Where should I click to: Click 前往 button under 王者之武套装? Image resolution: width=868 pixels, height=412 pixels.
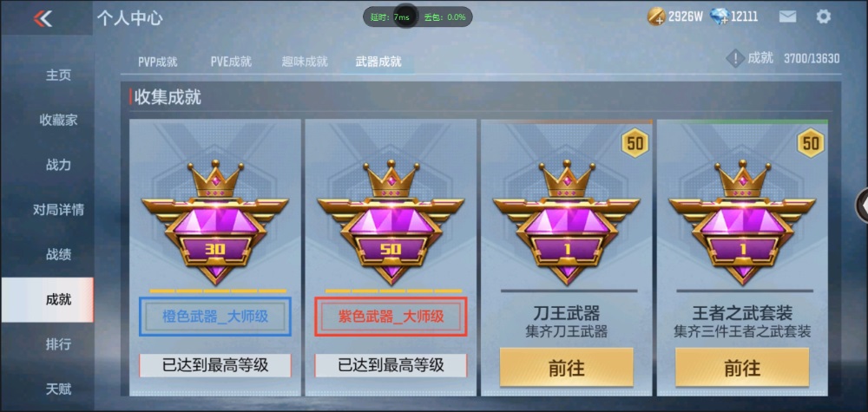coord(742,367)
